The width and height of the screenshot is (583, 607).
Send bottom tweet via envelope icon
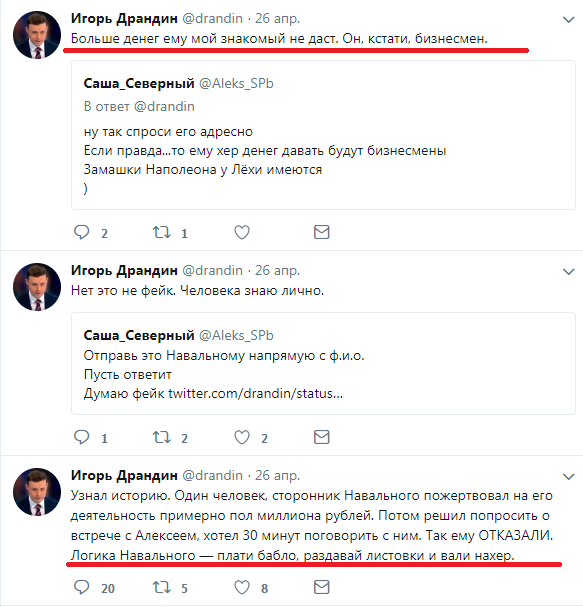point(321,587)
